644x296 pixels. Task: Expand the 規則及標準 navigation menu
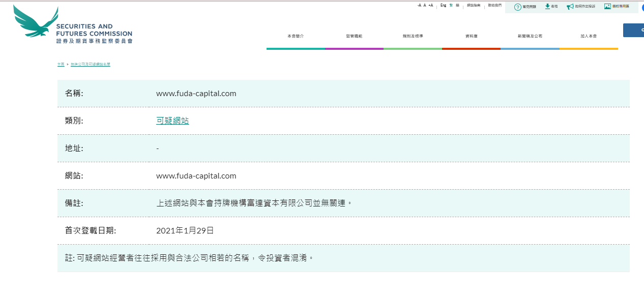tap(413, 36)
